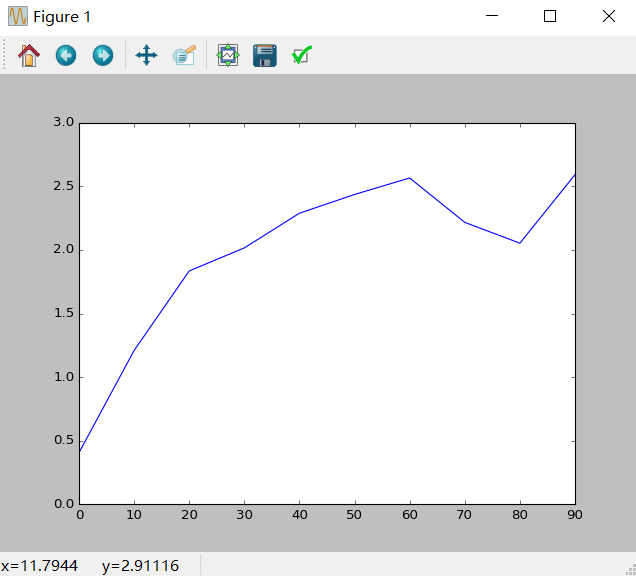Image resolution: width=636 pixels, height=576 pixels.
Task: Activate the Zoom to rectangle tool
Action: tap(185, 55)
